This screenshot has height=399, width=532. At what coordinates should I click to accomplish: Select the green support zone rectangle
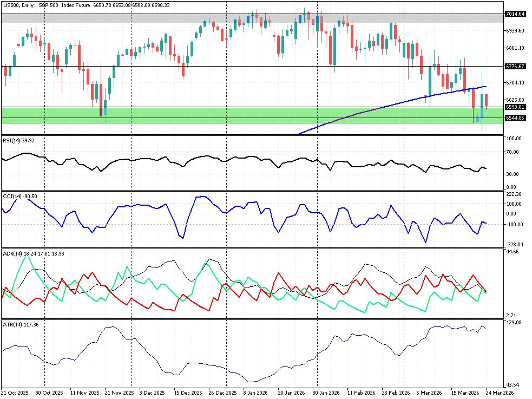click(x=216, y=115)
